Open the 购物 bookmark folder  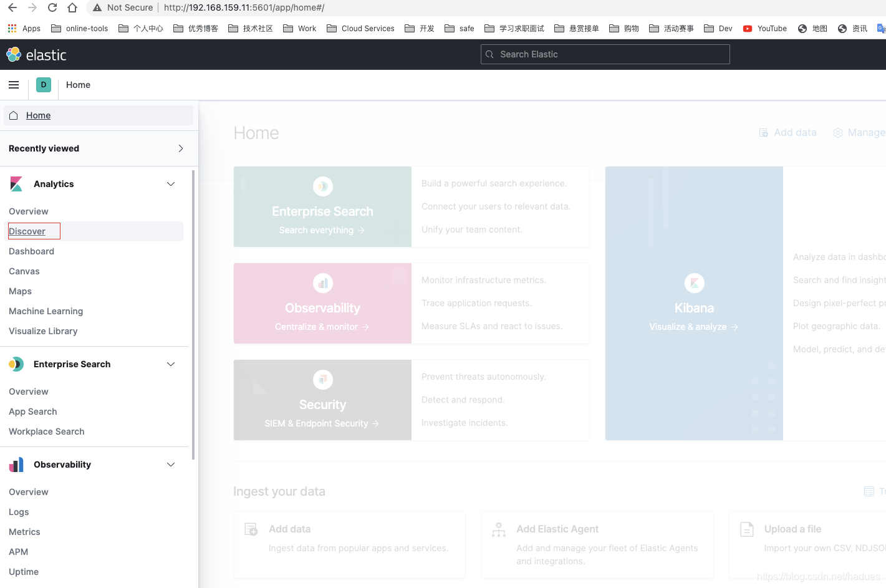[624, 29]
